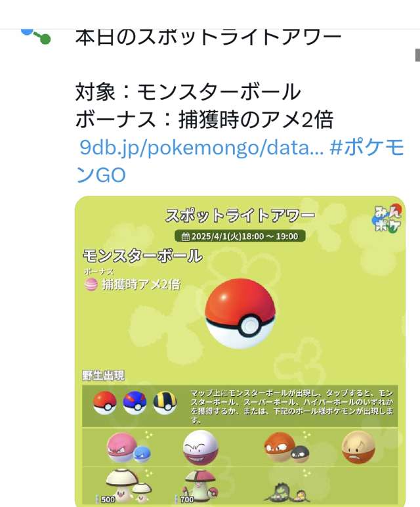Tap the profile avatar at the top left
The height and width of the screenshot is (507, 420).
pos(35,36)
